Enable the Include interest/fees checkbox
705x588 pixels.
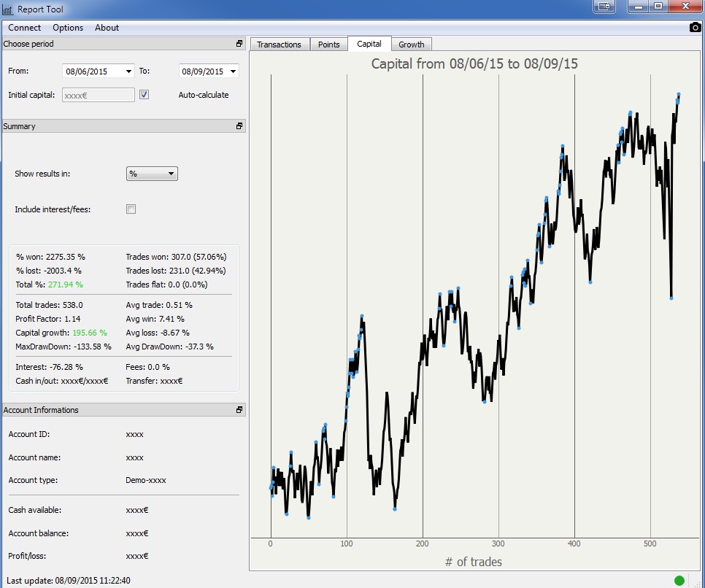[131, 209]
